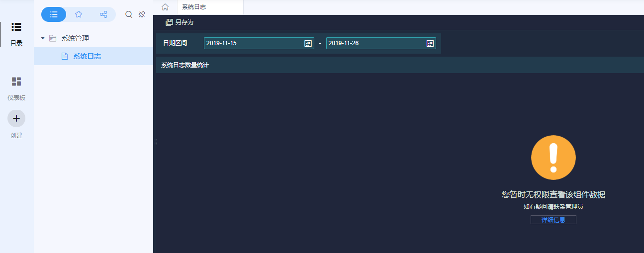Open the 目录 directory sidebar icon
Viewport: 644px width, 253px height.
[16, 27]
